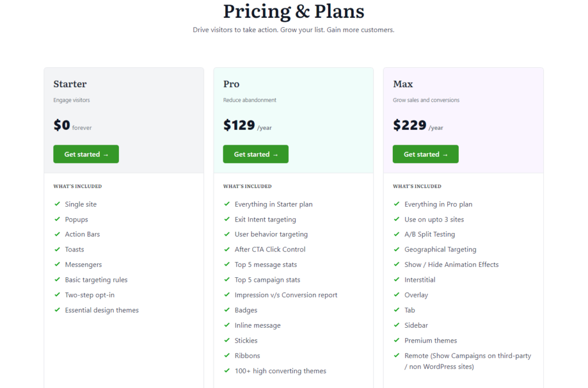Click the Pro plan title
588x388 pixels.
[231, 84]
